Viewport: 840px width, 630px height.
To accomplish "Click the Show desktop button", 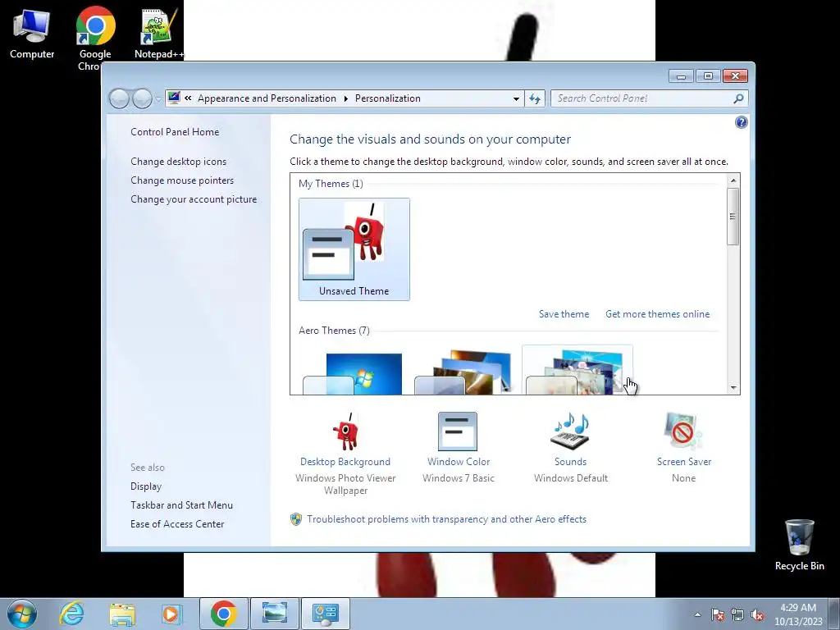I will coord(834,614).
